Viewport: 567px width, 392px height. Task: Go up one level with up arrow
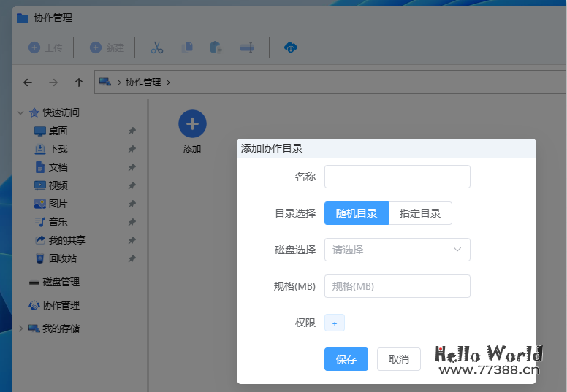[79, 82]
